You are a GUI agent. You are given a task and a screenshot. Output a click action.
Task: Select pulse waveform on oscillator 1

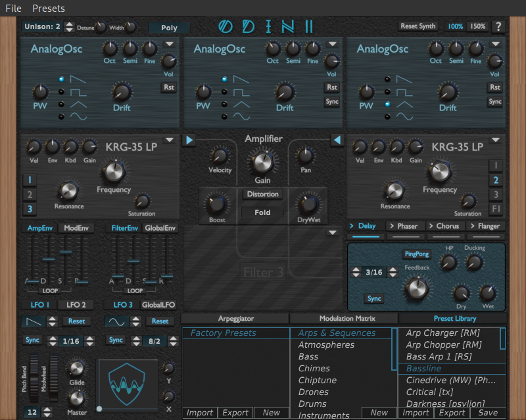coord(61,91)
